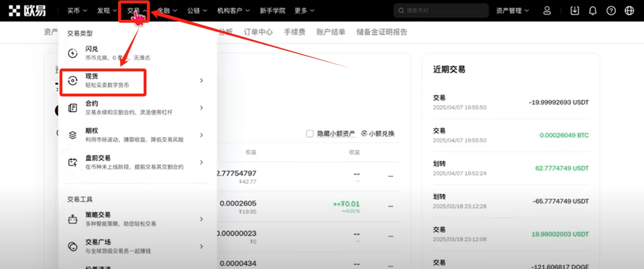Open the notifications bell
The width and height of the screenshot is (644, 269).
(x=592, y=10)
